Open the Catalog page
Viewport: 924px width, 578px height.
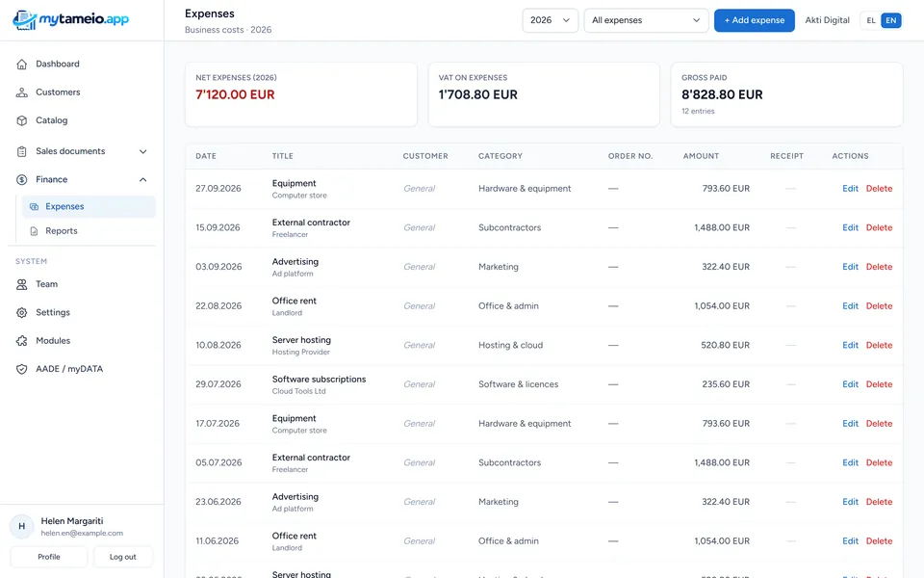pyautogui.click(x=82, y=120)
